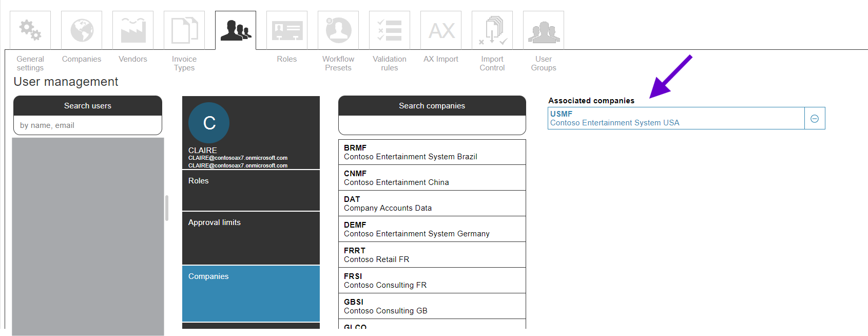Image resolution: width=868 pixels, height=336 pixels.
Task: Open the Invoice Types documents icon
Action: (x=184, y=30)
